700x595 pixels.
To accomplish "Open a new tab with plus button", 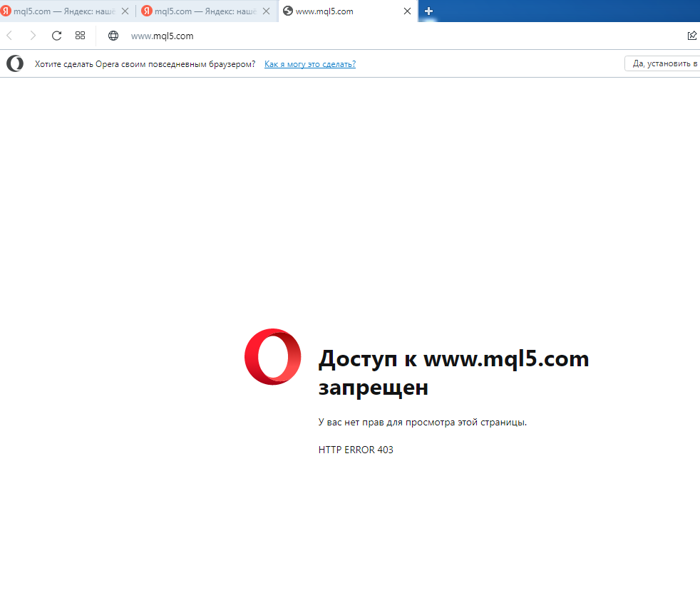I will point(428,11).
